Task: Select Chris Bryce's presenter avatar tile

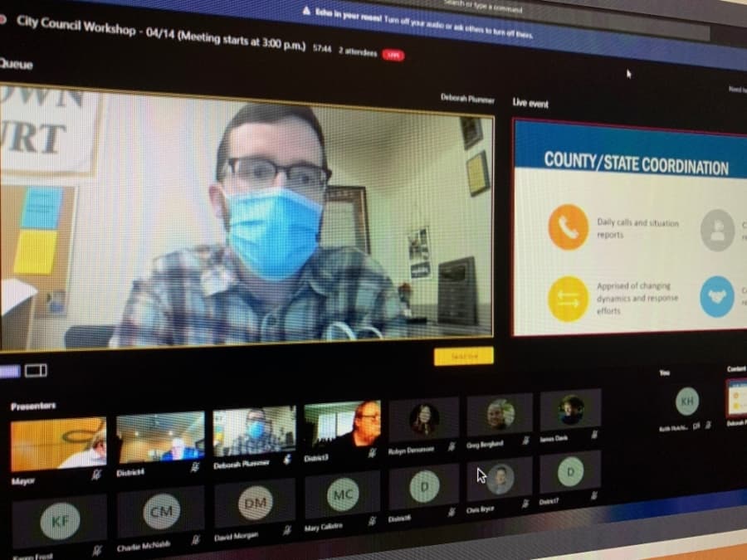Action: [x=500, y=479]
